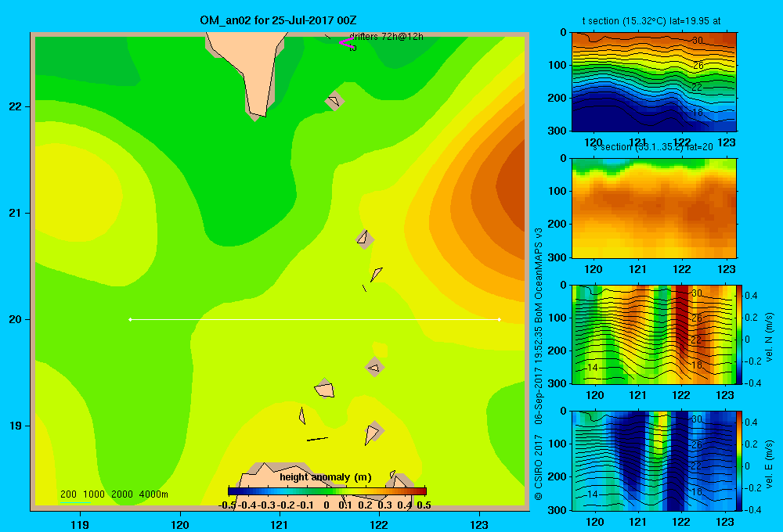Screen dimensions: 783x532
Task: Click the 'vel. N (m/s)' axis label
Action: click(769, 337)
